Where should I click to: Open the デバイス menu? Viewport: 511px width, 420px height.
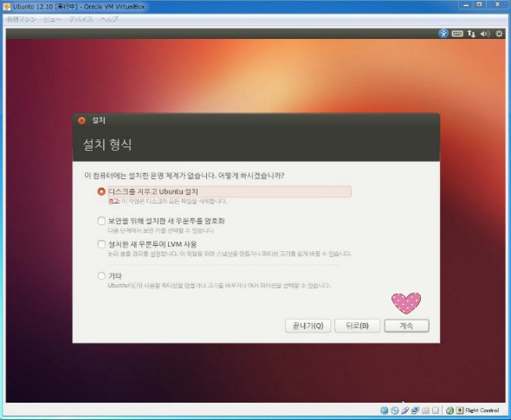[x=81, y=20]
